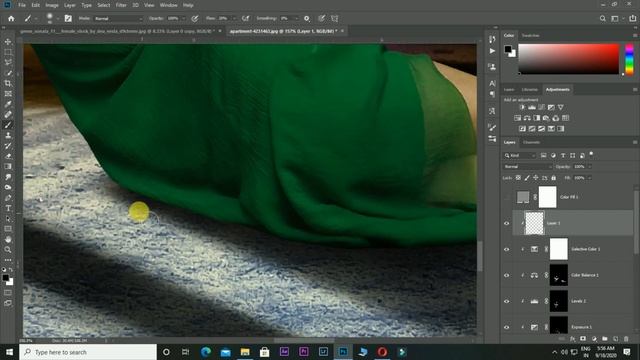The image size is (640, 360).
Task: Open the Smoothing value dropdown
Action: (x=296, y=18)
